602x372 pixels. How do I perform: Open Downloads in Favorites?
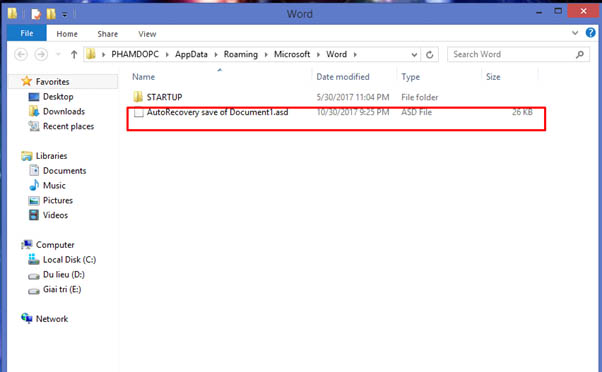[64, 111]
